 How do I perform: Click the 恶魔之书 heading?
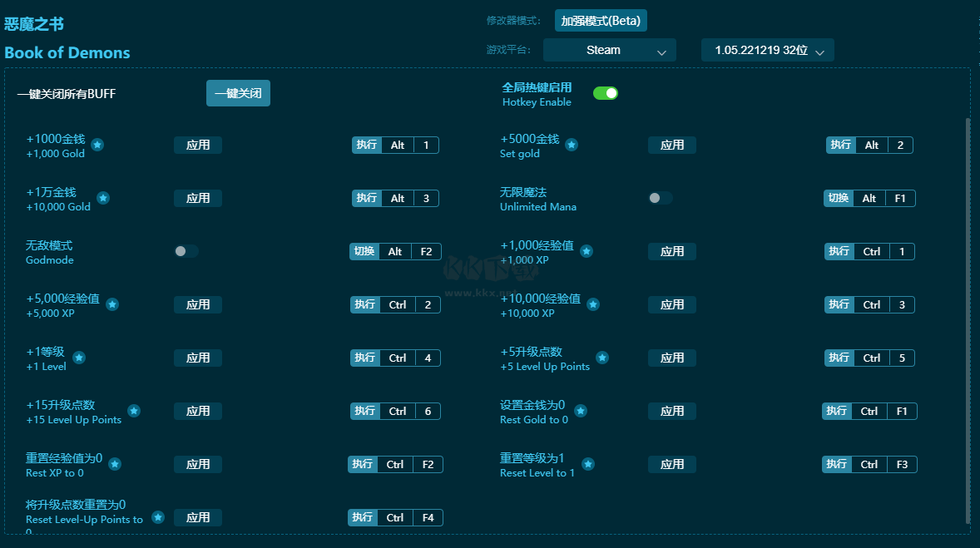click(34, 24)
